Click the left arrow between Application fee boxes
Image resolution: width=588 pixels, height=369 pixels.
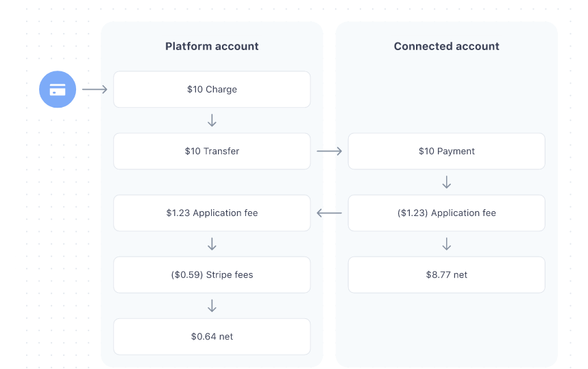coord(330,213)
